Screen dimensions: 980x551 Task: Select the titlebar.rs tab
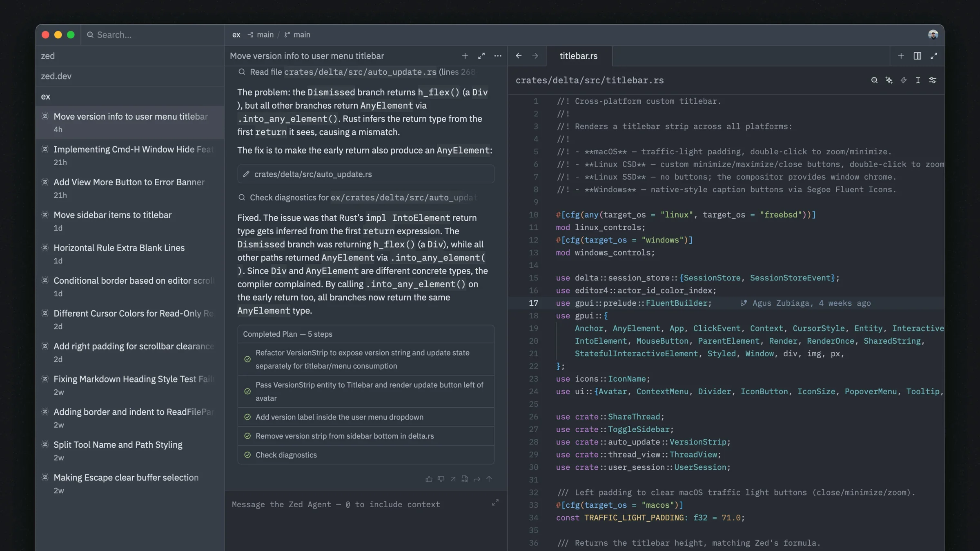(x=578, y=56)
